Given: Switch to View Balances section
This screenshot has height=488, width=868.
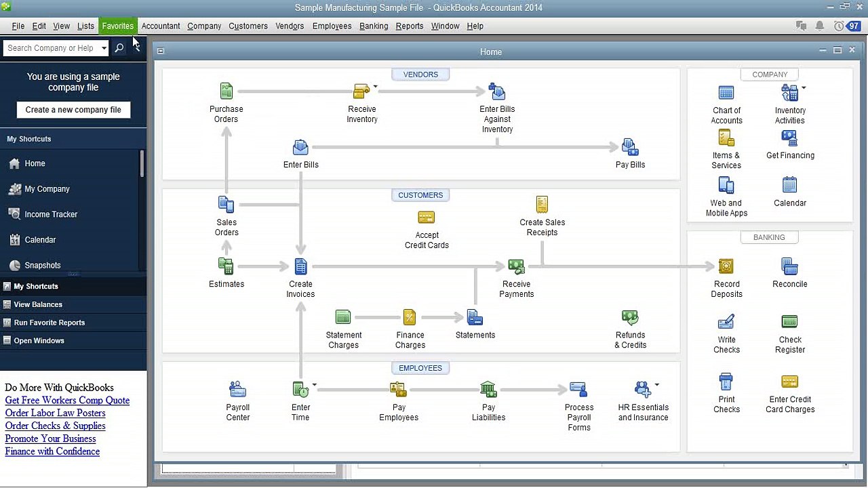Looking at the screenshot, I should tap(73, 304).
